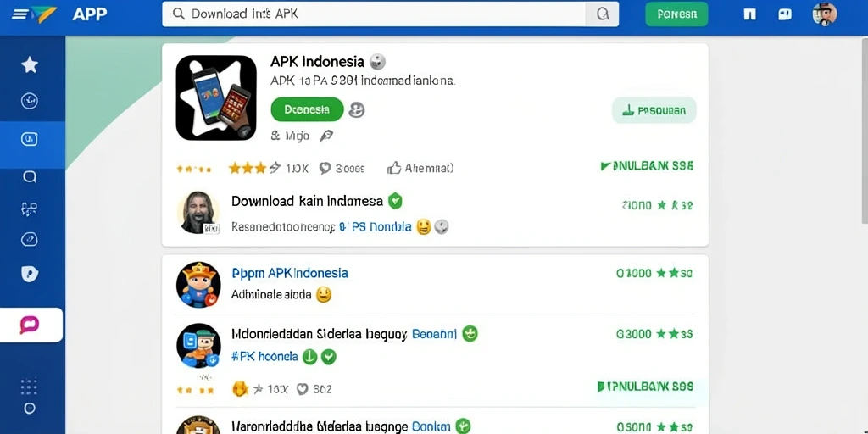Click the hamburger menu logo beside APP
Image resolution: width=868 pixels, height=434 pixels.
34,14
